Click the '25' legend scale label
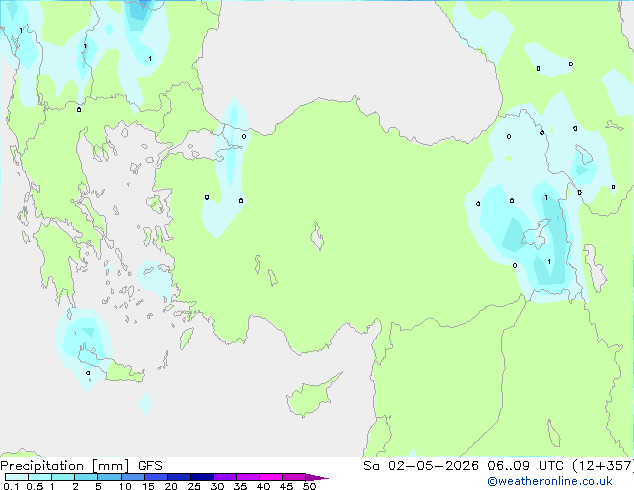Viewport: 634px width, 490px height. [194, 486]
